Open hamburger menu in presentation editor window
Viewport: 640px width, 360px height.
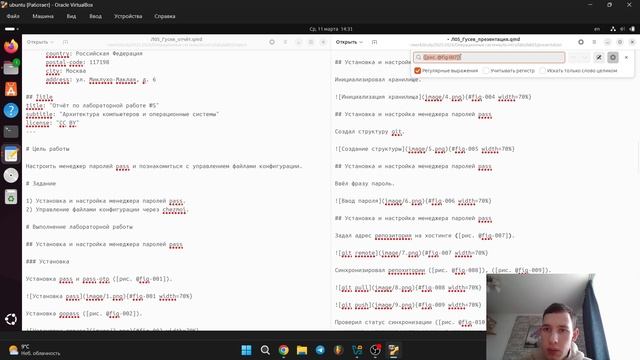(x=594, y=42)
